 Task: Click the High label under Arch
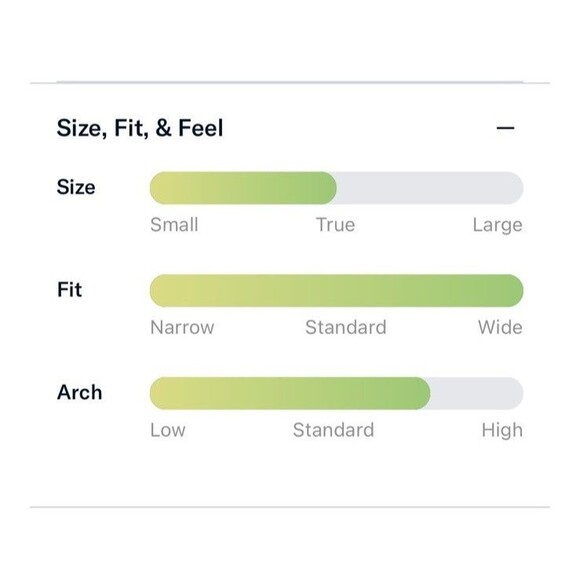[x=502, y=431]
